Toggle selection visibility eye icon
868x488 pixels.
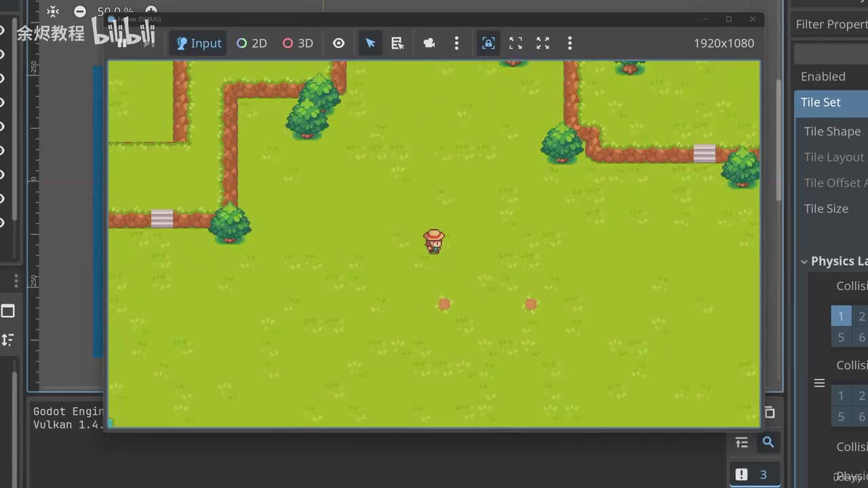(x=338, y=43)
